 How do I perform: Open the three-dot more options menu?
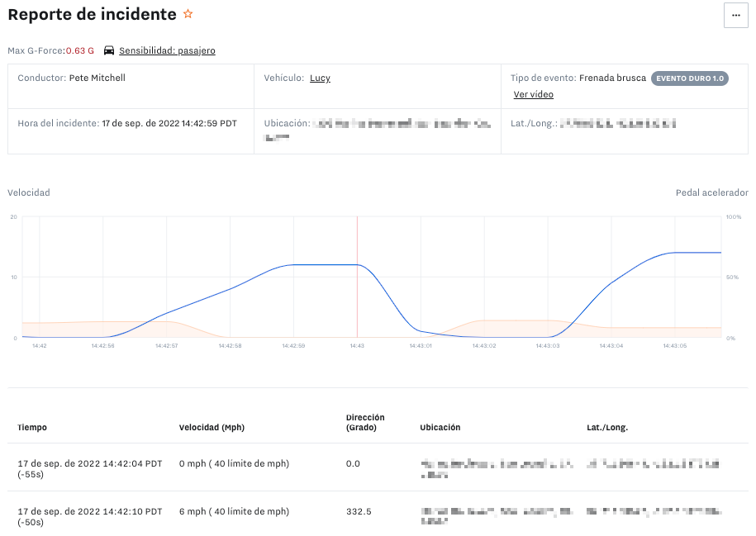(x=735, y=16)
